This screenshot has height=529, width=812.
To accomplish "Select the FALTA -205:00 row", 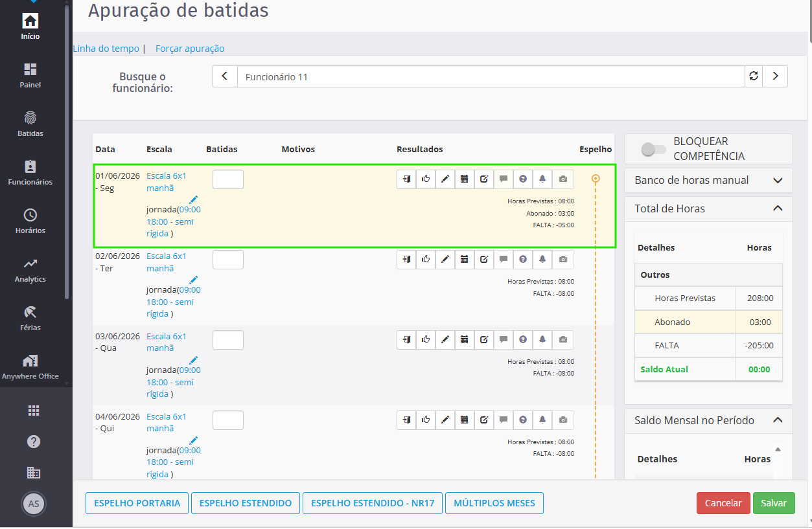I will pyautogui.click(x=708, y=345).
